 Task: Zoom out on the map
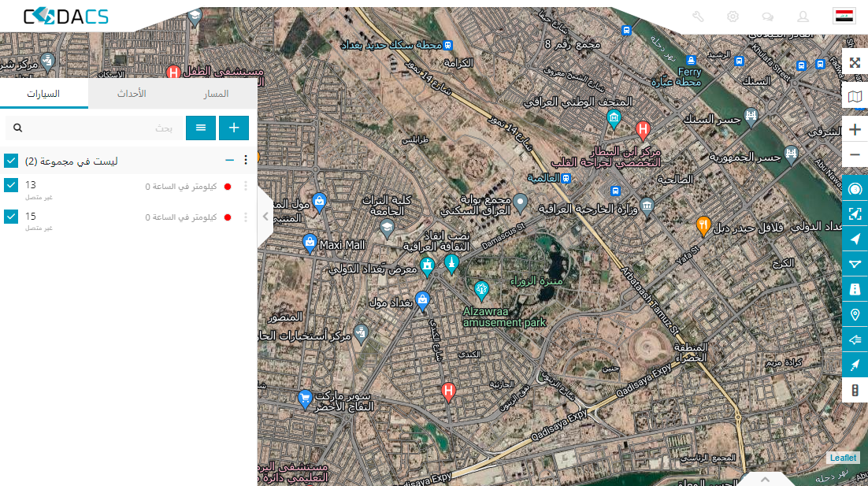tap(855, 154)
